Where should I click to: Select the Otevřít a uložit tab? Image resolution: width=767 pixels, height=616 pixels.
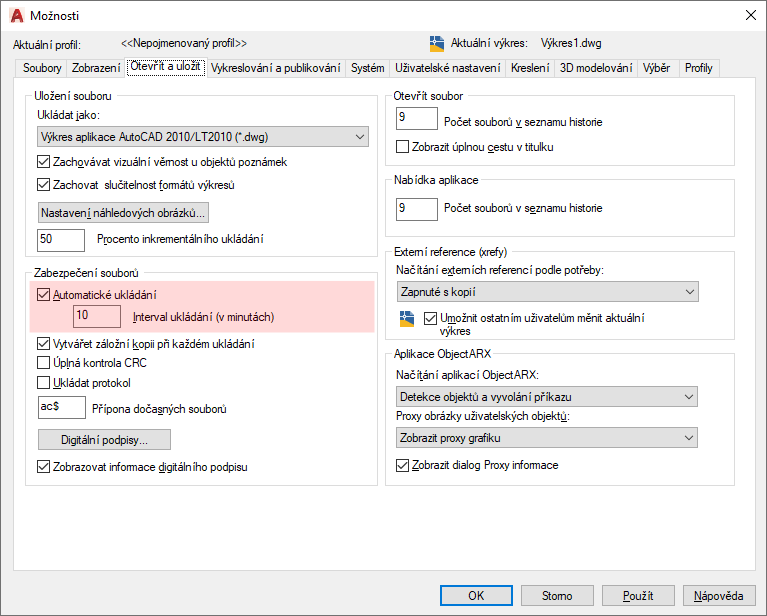click(166, 67)
